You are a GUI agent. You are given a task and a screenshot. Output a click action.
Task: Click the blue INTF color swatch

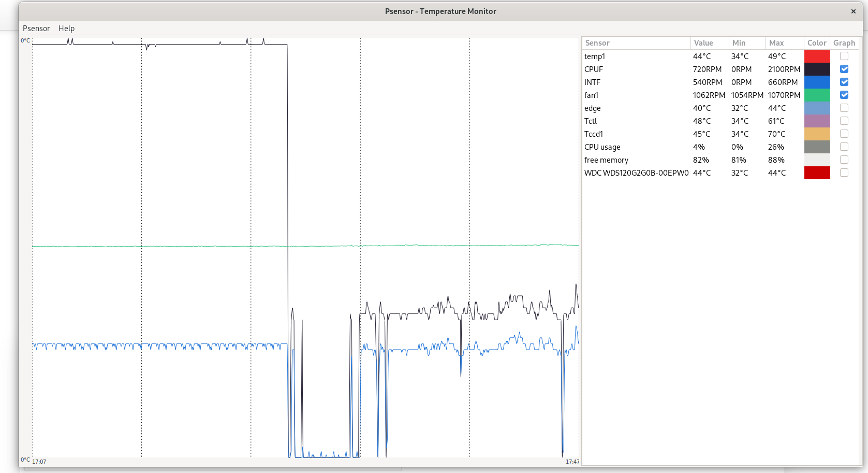tap(817, 82)
